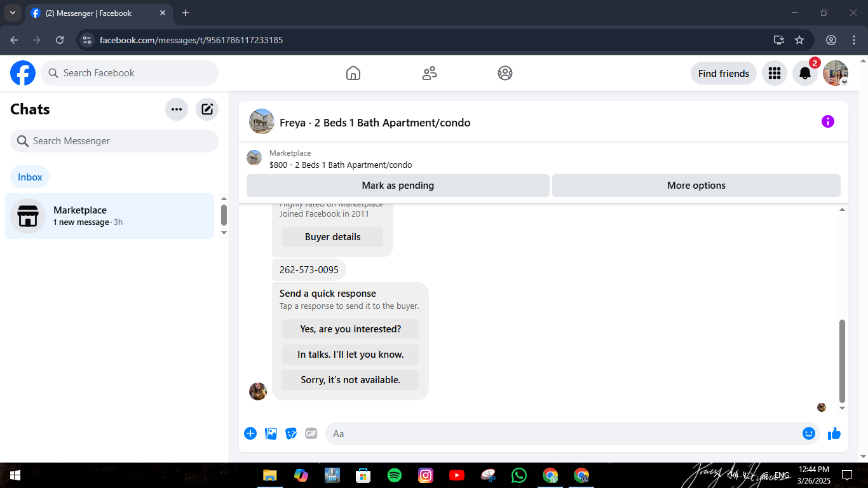The width and height of the screenshot is (868, 488).
Task: Expand the Chrome tab search dropdown
Action: point(13,13)
